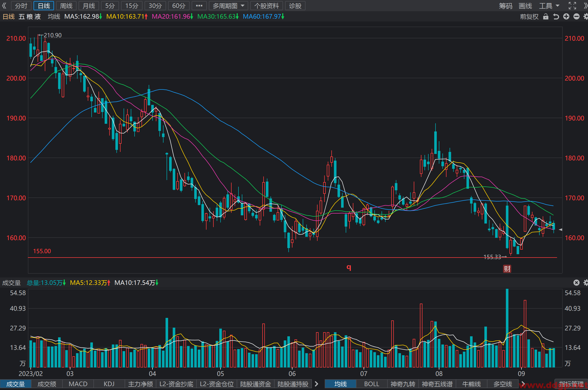Switch to 周线 weekly period
588x390 pixels.
tap(66, 6)
